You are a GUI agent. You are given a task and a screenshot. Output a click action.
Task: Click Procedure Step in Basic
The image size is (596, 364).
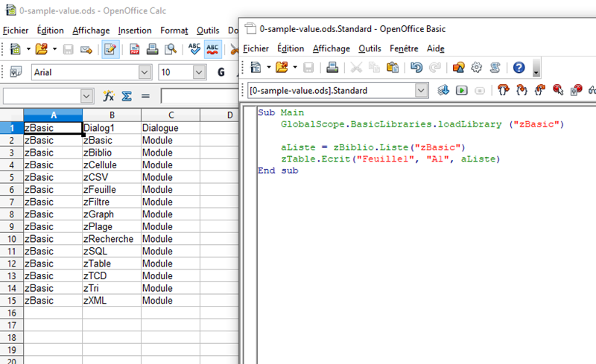[504, 90]
